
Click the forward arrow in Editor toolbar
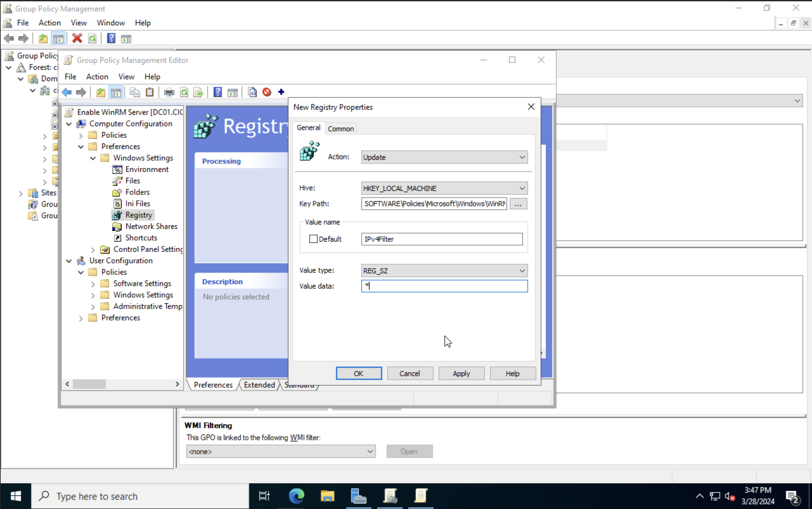coord(81,92)
